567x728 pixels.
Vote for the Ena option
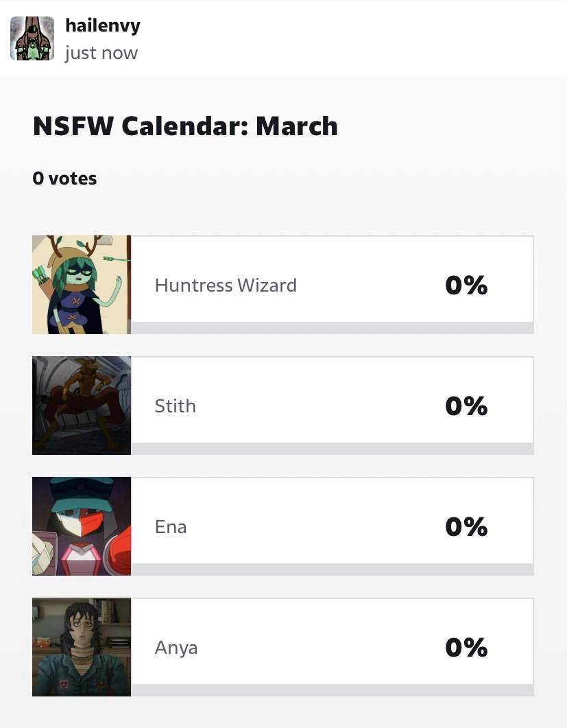pos(171,526)
